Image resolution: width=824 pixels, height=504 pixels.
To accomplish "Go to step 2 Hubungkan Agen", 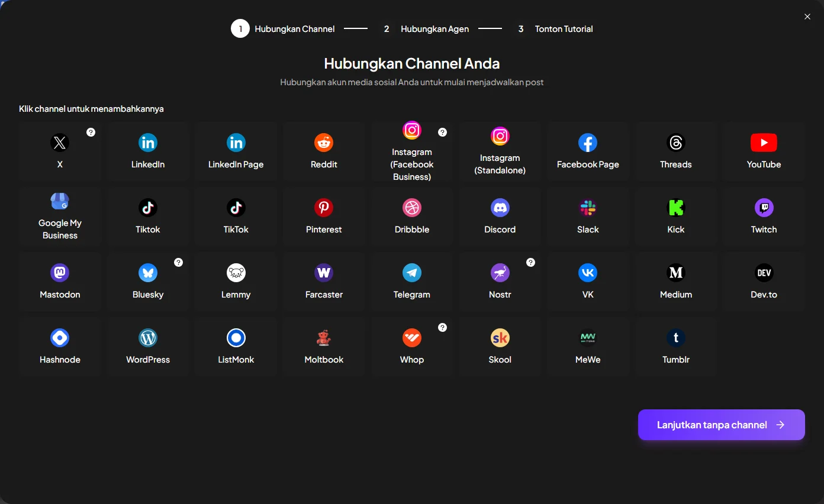I will (423, 29).
